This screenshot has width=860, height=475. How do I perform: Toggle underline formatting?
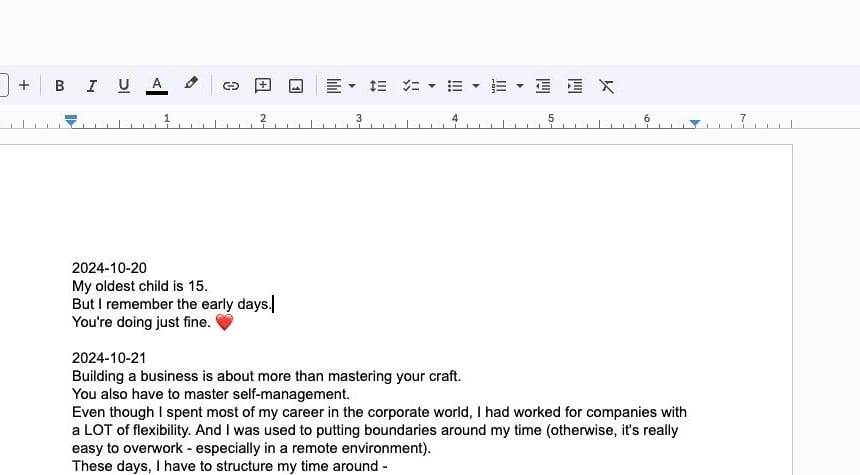coord(124,86)
